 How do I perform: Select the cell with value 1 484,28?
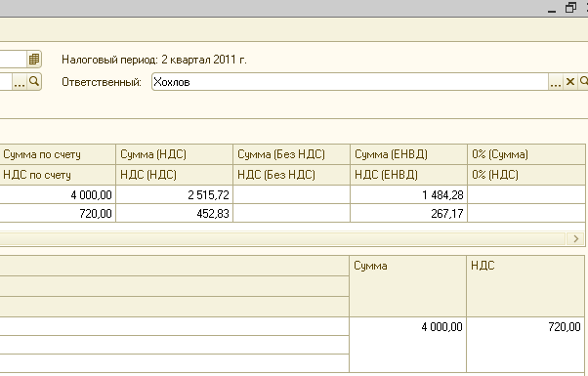[408, 195]
